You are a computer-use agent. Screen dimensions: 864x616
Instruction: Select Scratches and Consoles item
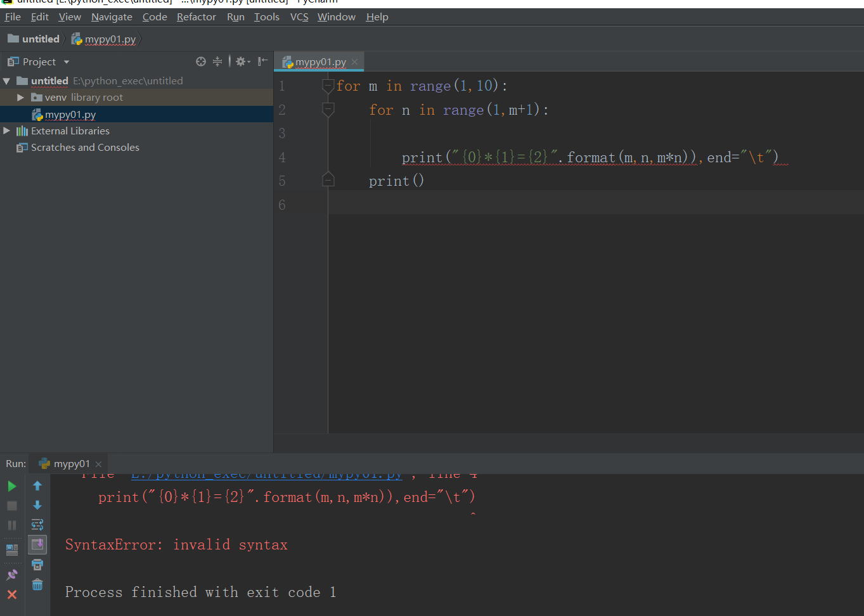[85, 147]
